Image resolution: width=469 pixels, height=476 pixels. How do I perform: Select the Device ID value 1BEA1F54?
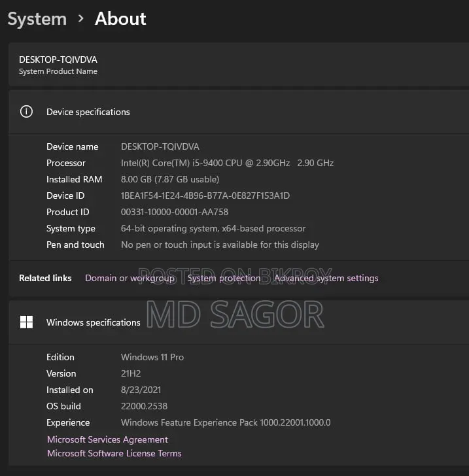tap(205, 195)
